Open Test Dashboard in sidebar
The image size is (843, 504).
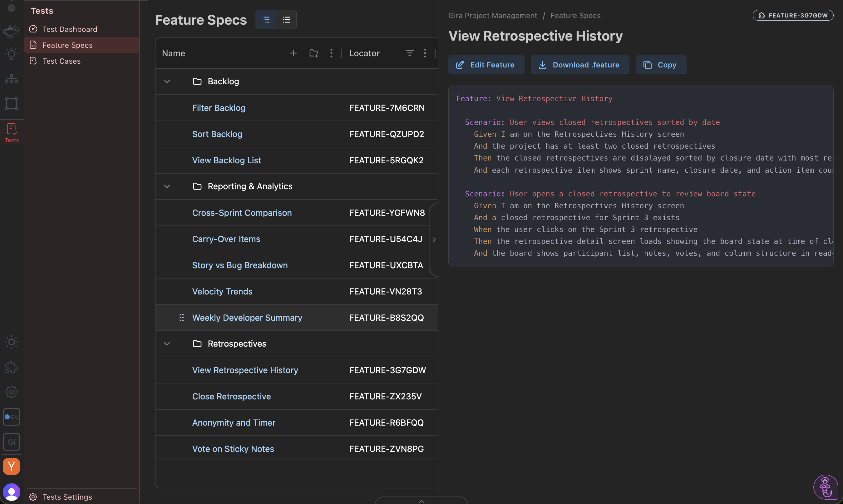[82, 29]
